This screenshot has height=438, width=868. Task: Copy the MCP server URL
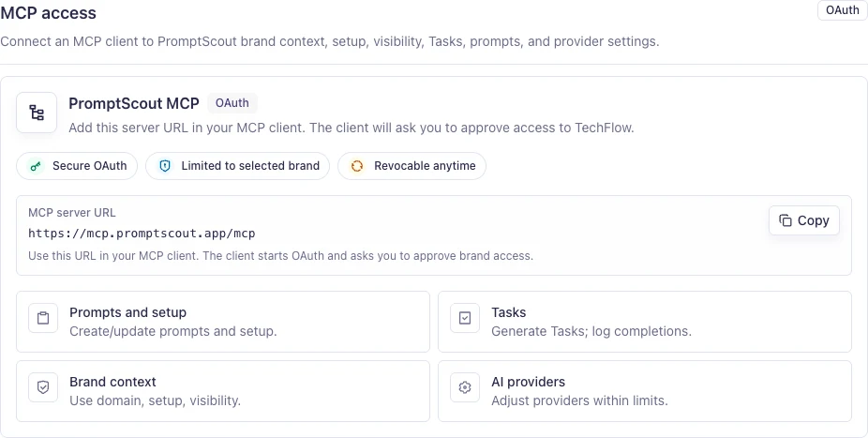click(803, 220)
